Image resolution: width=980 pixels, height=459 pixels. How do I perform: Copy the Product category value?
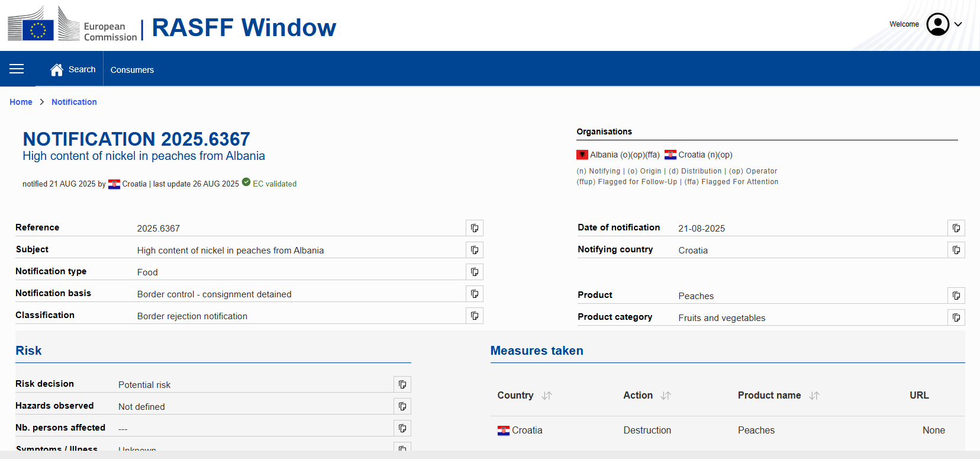coord(956,317)
